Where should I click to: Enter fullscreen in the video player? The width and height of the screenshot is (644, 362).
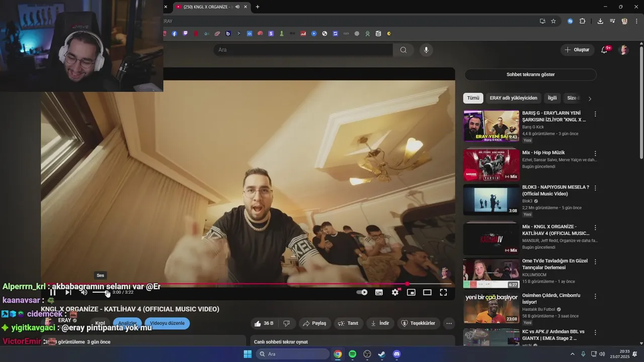[443, 292]
